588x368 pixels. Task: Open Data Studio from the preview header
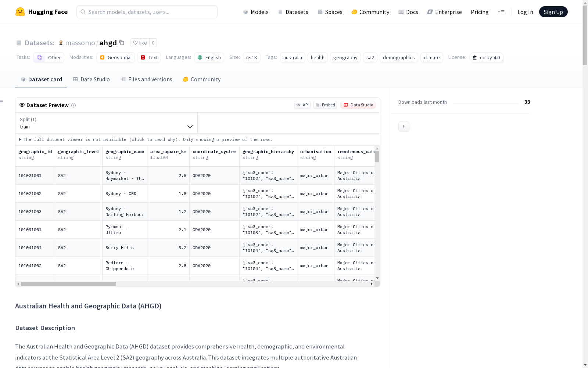[x=358, y=105]
